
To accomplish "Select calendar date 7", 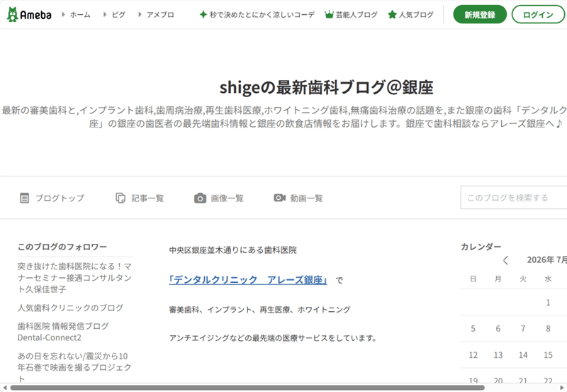I will point(523,328).
